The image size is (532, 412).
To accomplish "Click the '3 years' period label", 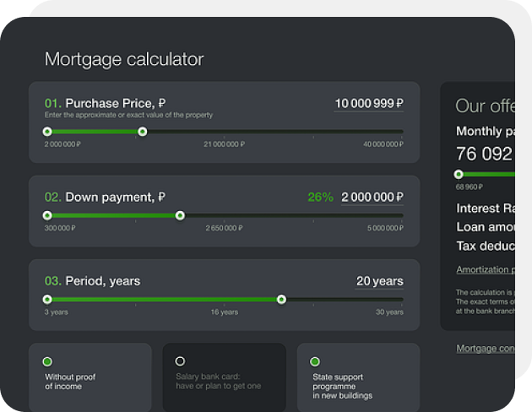I will (56, 312).
